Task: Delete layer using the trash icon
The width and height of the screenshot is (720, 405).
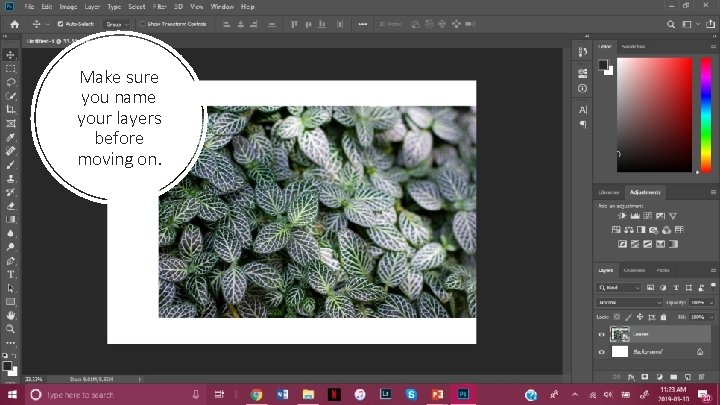Action: point(701,377)
